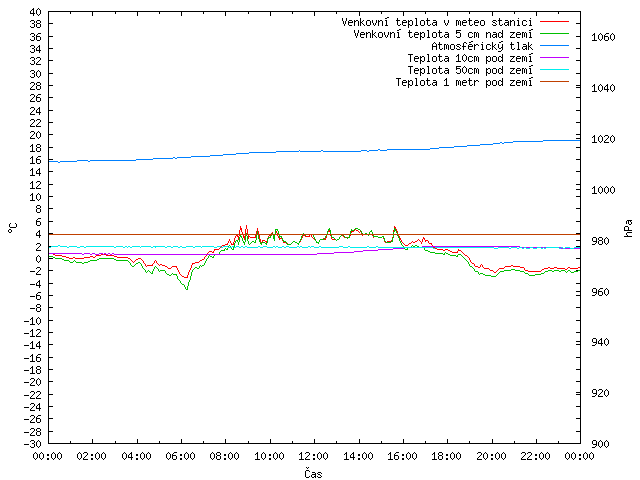This screenshot has height=480, width=640.
Task: Click the '−20' temperature axis label
Action: [33, 382]
